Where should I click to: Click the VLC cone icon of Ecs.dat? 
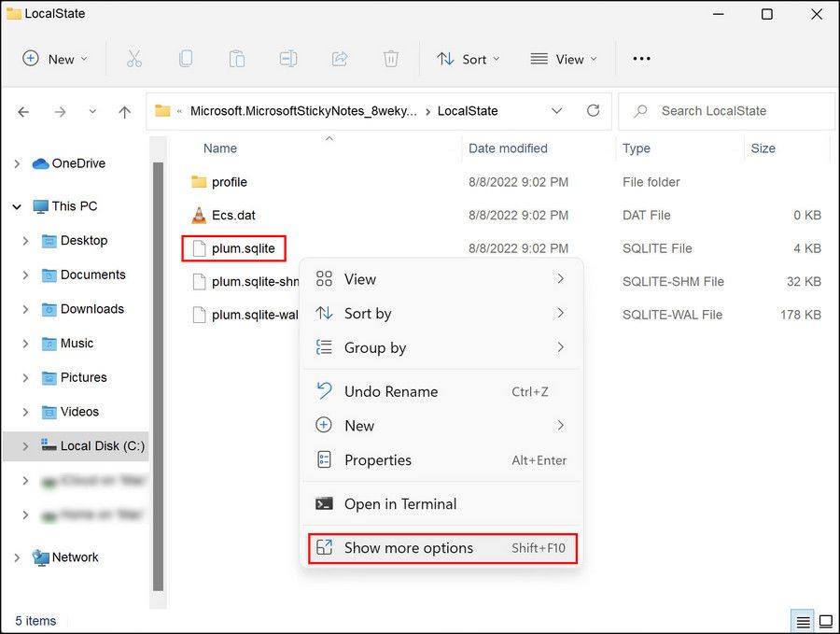(199, 215)
